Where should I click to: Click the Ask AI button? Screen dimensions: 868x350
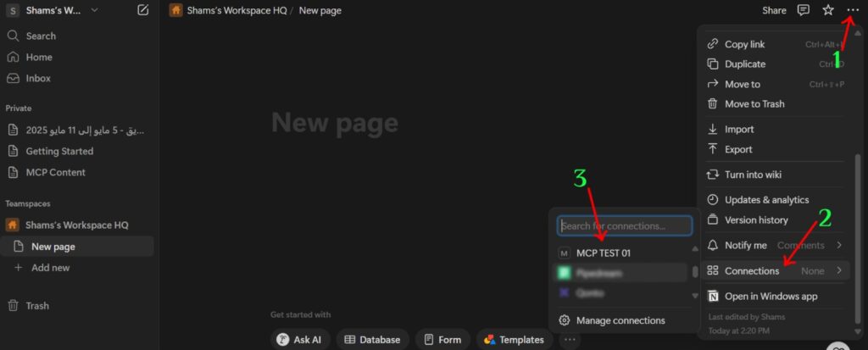300,340
